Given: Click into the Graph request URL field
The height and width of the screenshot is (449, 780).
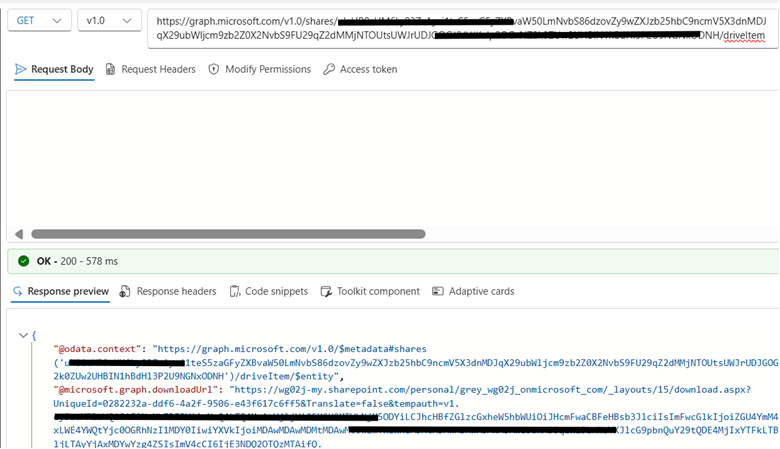Looking at the screenshot, I should [463, 28].
